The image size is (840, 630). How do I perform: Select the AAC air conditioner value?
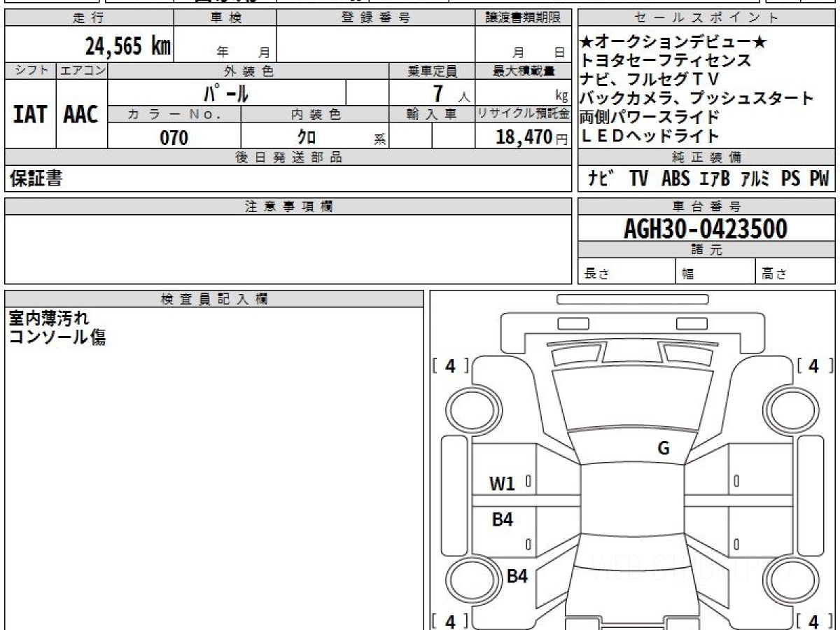pyautogui.click(x=81, y=114)
